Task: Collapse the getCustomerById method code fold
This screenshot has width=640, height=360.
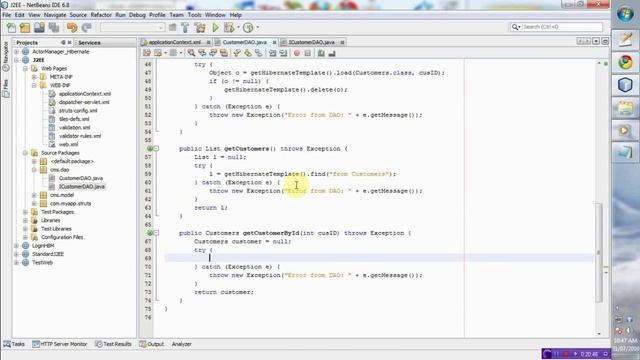Action: [x=156, y=233]
